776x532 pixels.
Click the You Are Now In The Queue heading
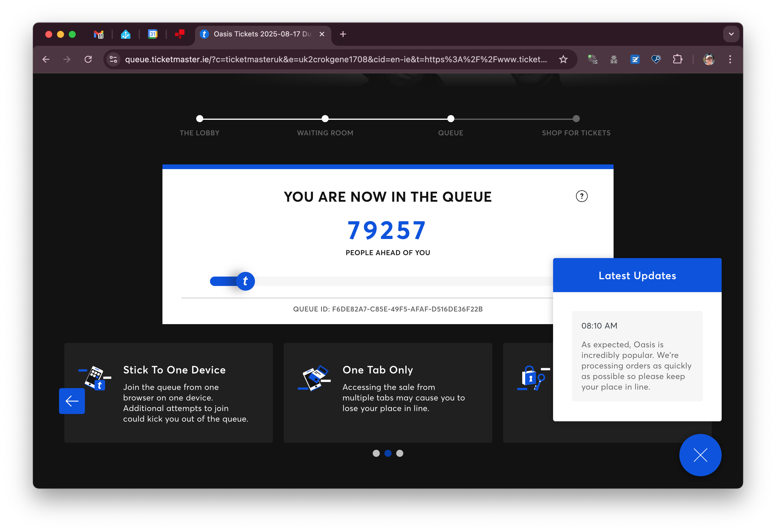388,197
